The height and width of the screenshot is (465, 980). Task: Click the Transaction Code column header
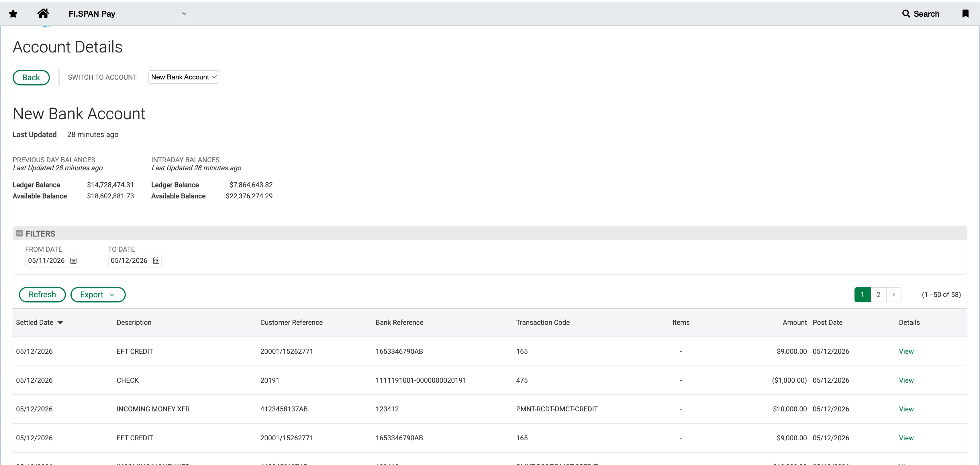coord(542,323)
